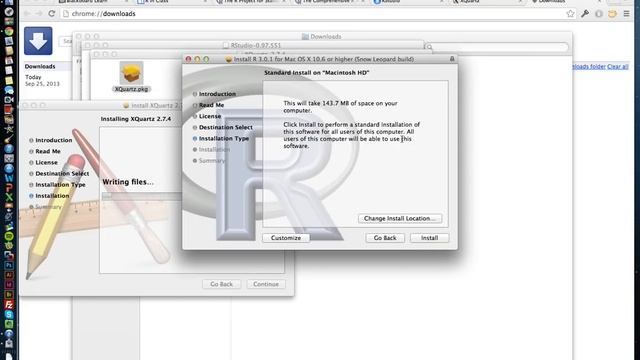The image size is (640, 360).
Task: Click the Clear all link
Action: pyautogui.click(x=618, y=67)
